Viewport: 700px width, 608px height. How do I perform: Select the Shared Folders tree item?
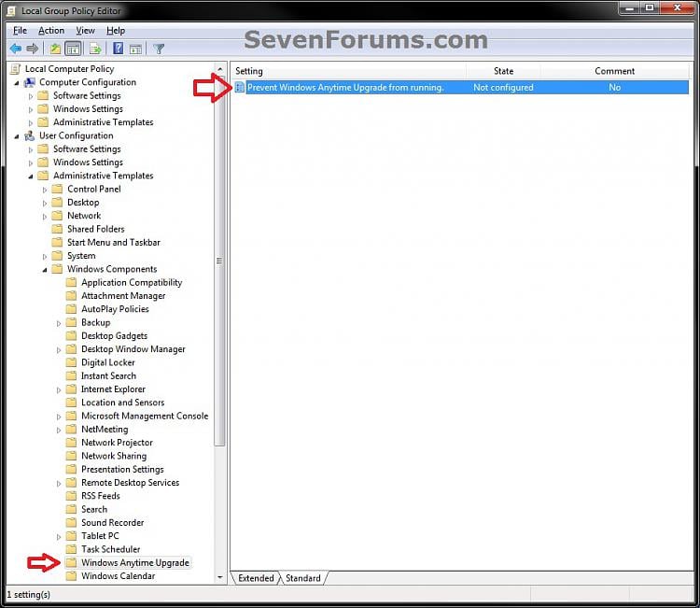[96, 229]
